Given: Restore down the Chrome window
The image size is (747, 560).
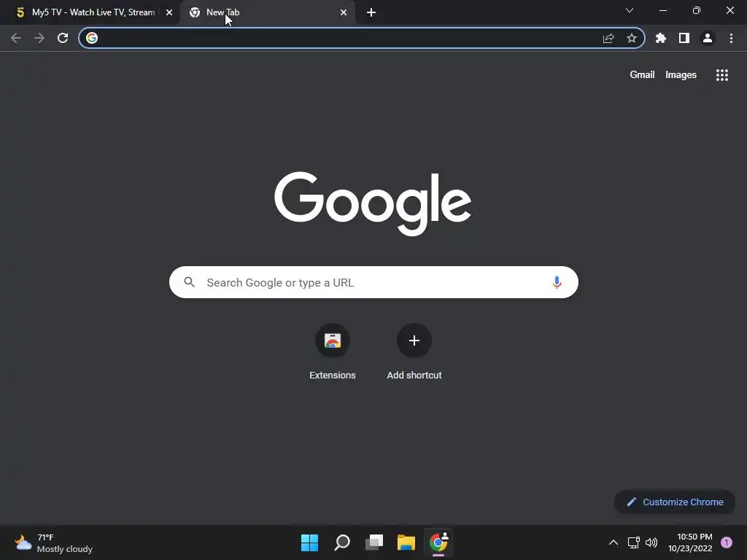Looking at the screenshot, I should 697,10.
